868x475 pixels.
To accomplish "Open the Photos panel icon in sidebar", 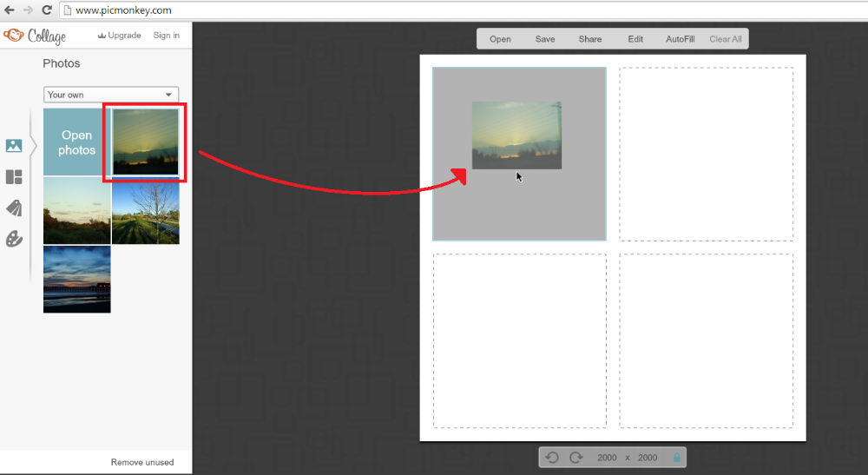I will tap(14, 146).
